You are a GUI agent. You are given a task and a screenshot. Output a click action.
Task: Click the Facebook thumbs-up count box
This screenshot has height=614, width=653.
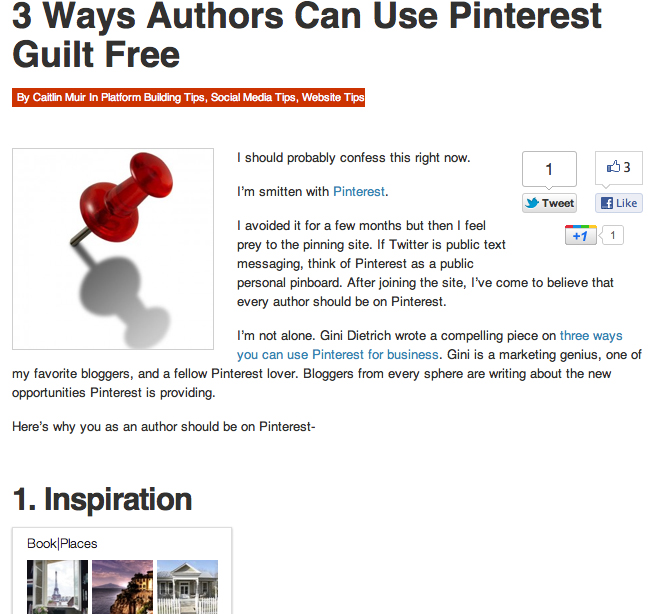tap(618, 167)
